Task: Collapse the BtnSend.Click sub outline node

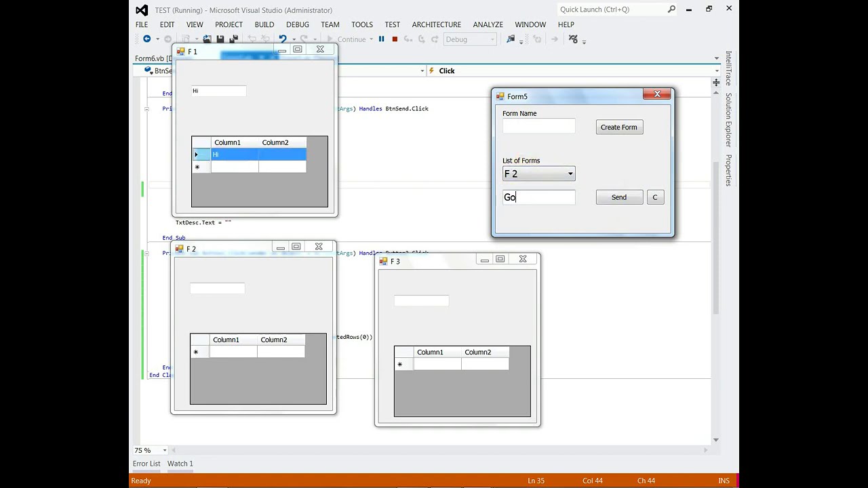Action: tap(146, 108)
